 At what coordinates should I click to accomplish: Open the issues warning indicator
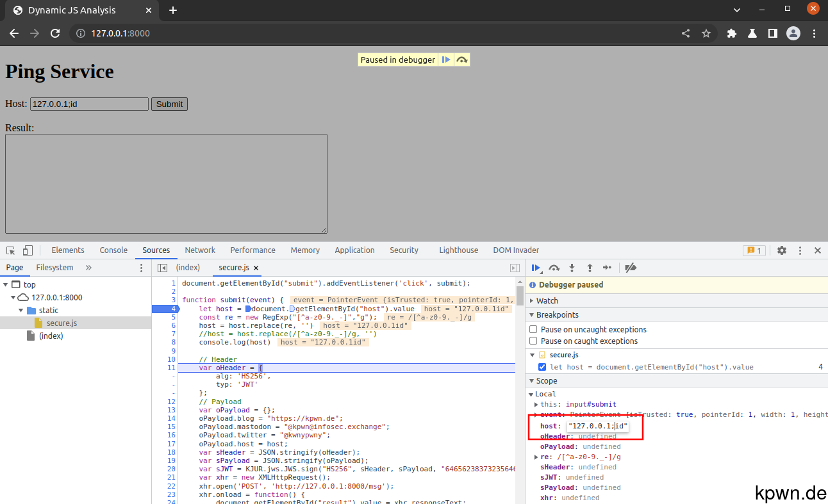(x=754, y=250)
